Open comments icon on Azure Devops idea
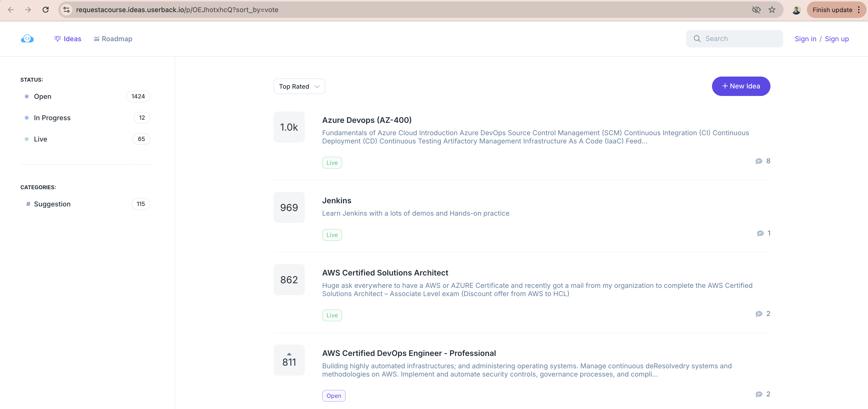This screenshot has width=868, height=409. click(759, 161)
